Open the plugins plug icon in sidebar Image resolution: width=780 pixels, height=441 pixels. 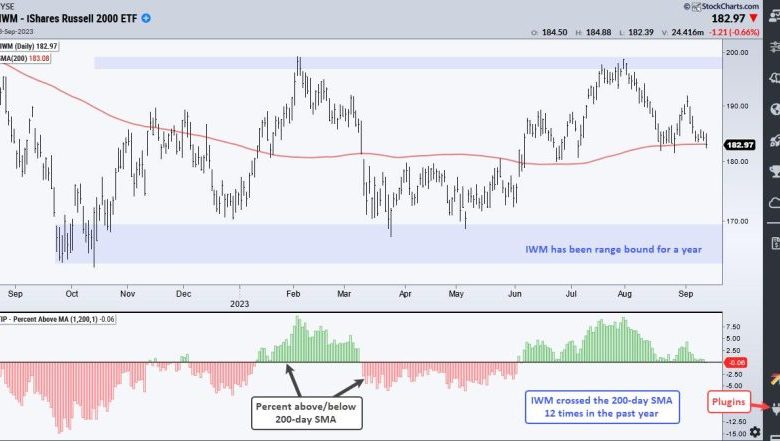[775, 409]
